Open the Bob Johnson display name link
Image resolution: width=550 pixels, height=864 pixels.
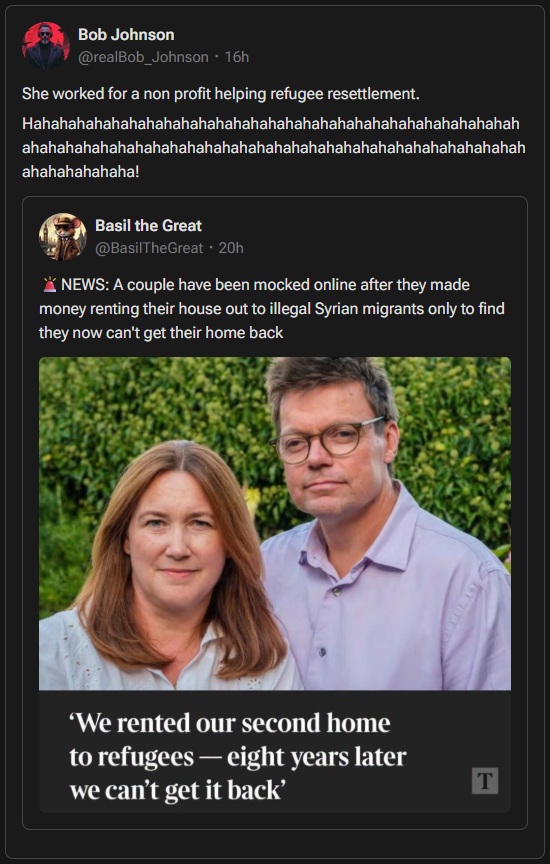[x=126, y=34]
